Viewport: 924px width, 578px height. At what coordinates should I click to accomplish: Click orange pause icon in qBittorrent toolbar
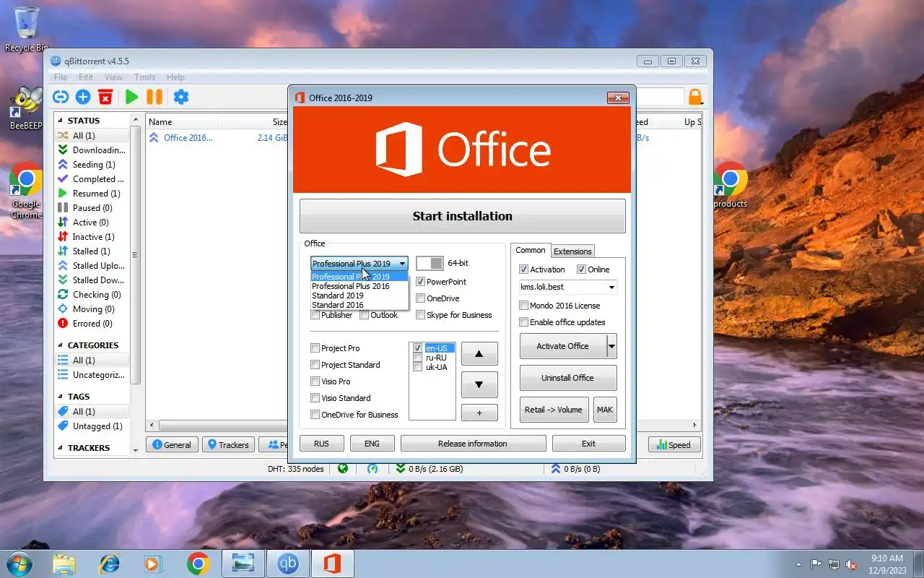(x=154, y=97)
